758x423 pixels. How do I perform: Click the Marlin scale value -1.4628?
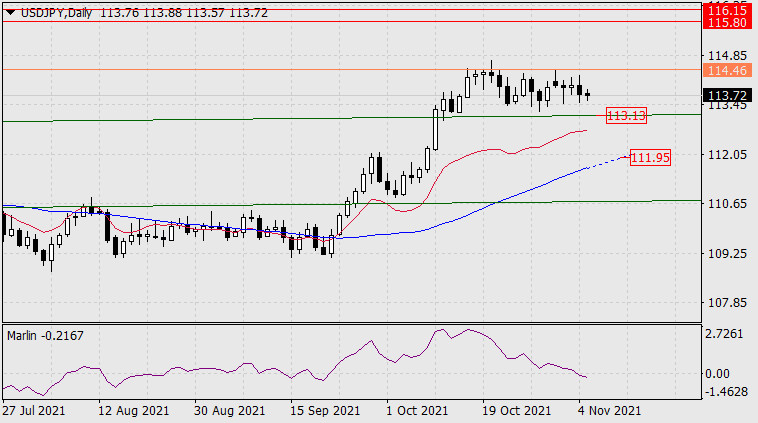tap(727, 392)
